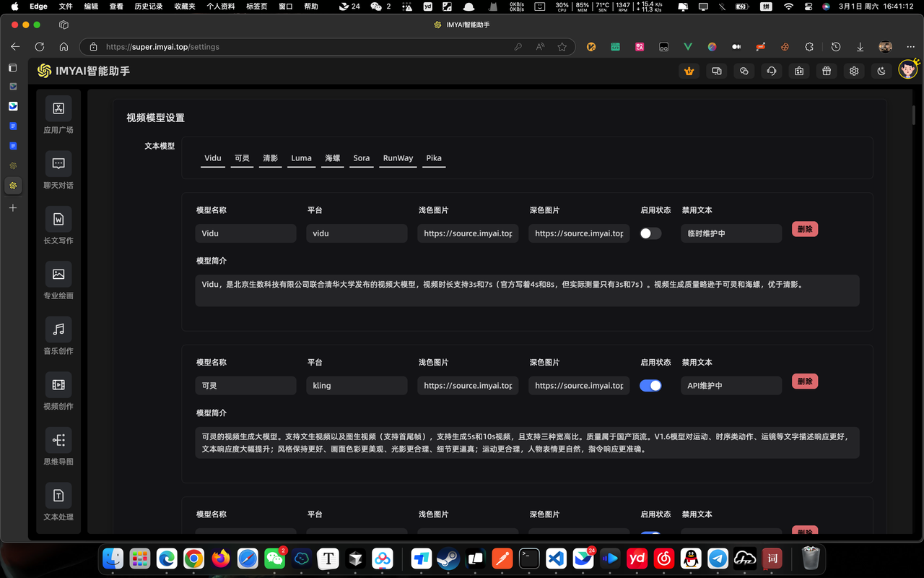The width and height of the screenshot is (924, 578).
Task: Click the multi-device icon in header
Action: 717,71
